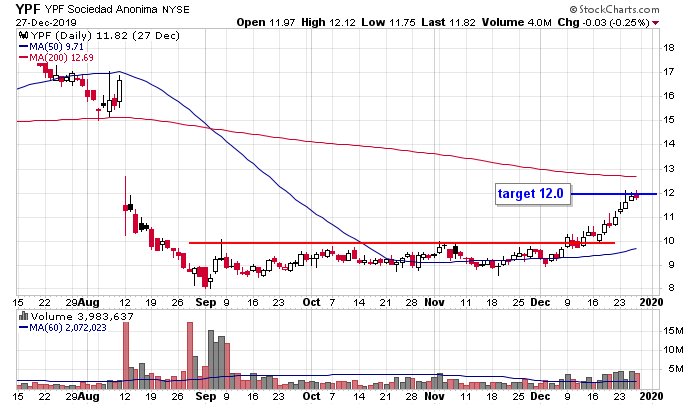Image resolution: width=700 pixels, height=405 pixels.
Task: Click the blue target line at 12
Action: [x=614, y=194]
